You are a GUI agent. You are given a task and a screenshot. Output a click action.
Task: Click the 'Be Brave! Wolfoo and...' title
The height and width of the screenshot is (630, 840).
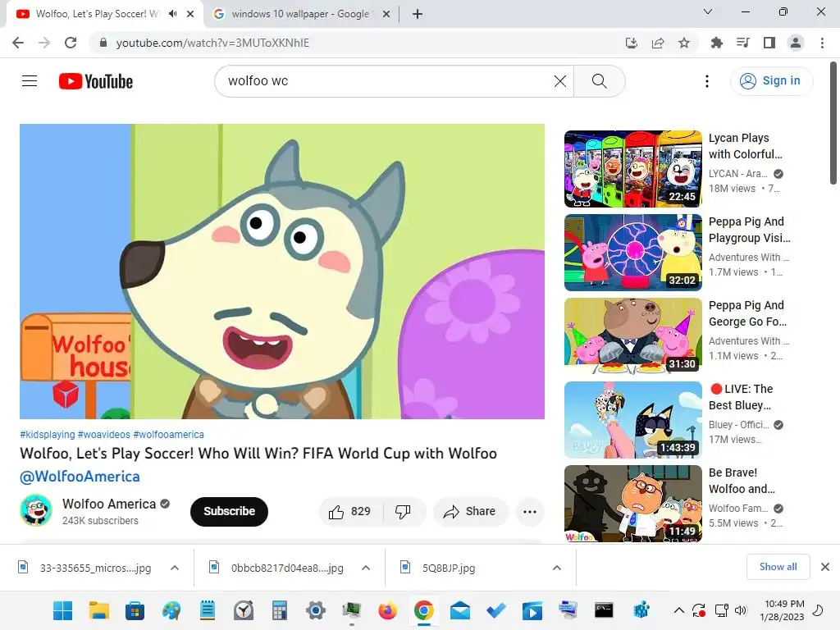pyautogui.click(x=742, y=481)
